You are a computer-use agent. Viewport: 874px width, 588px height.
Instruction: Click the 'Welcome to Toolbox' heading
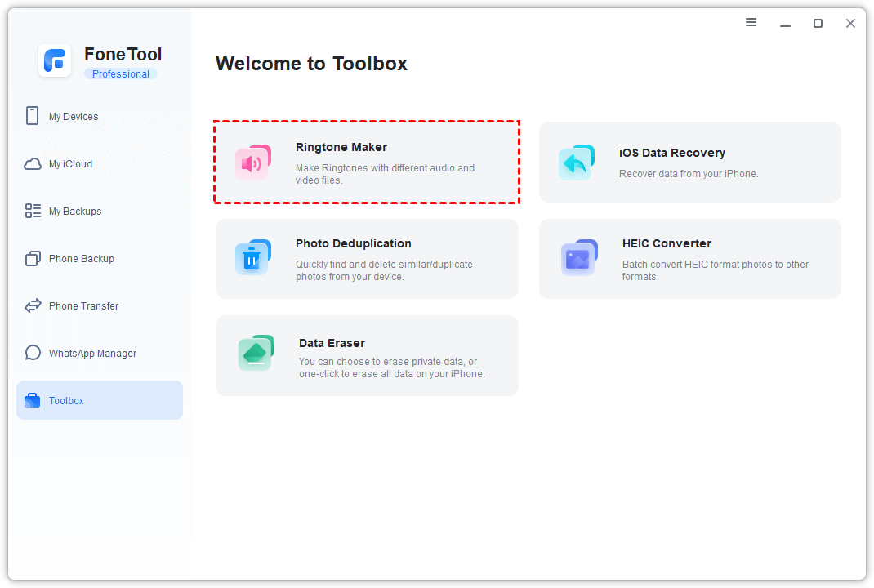(x=311, y=64)
